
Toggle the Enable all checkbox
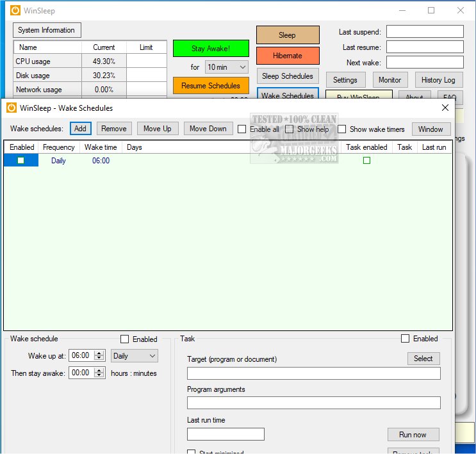(242, 129)
